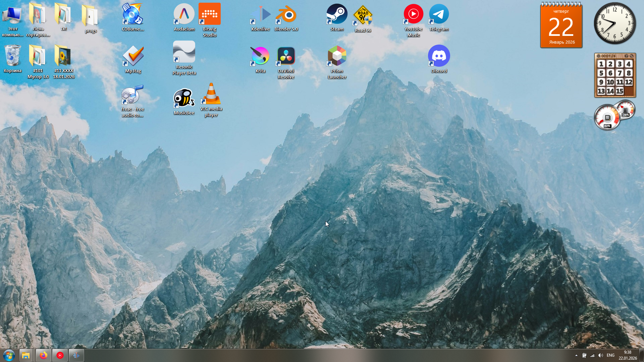Click the puzzle gadget shuffle button

point(632,56)
